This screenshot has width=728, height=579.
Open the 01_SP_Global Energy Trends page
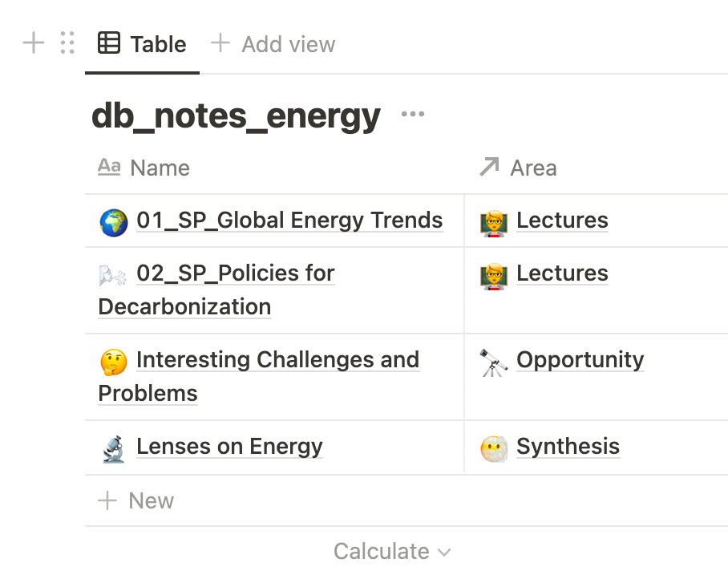[x=289, y=221]
